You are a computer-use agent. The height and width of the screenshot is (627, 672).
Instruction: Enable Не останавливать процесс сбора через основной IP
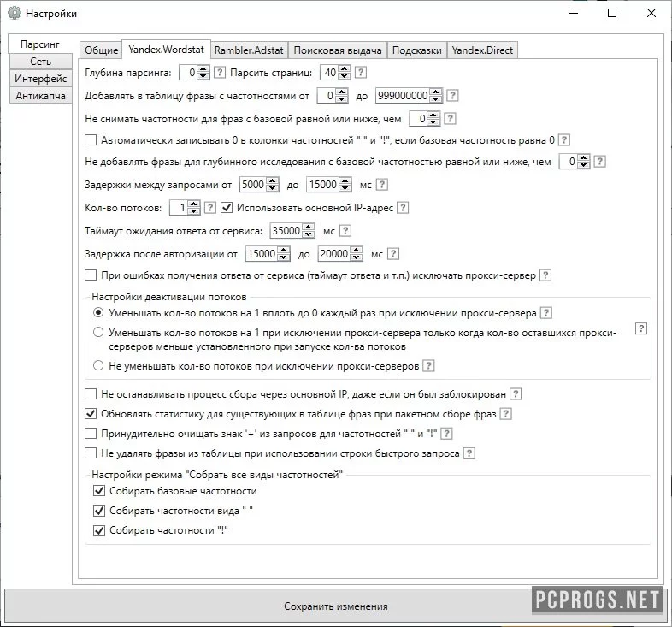[91, 393]
